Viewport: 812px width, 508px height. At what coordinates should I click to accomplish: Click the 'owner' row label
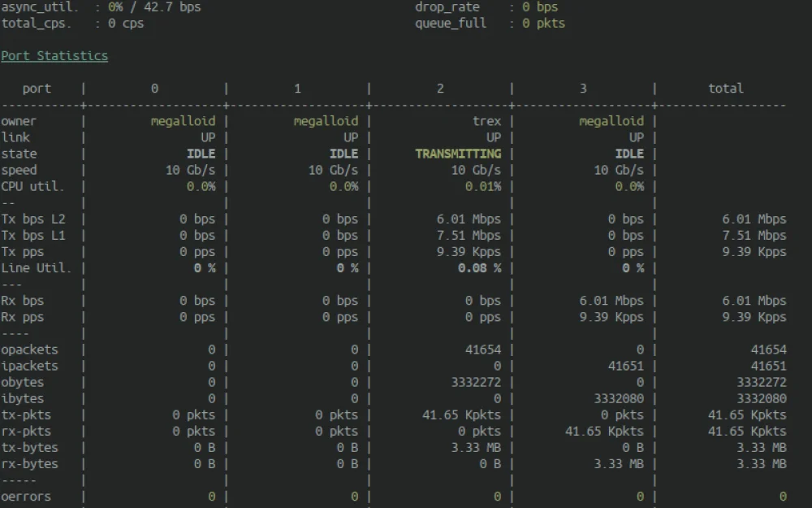click(19, 121)
